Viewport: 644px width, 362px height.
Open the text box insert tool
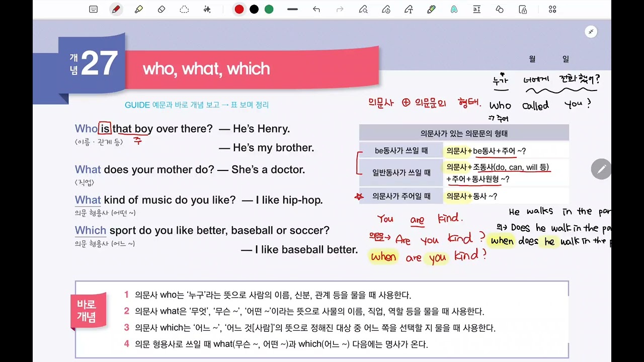click(476, 9)
